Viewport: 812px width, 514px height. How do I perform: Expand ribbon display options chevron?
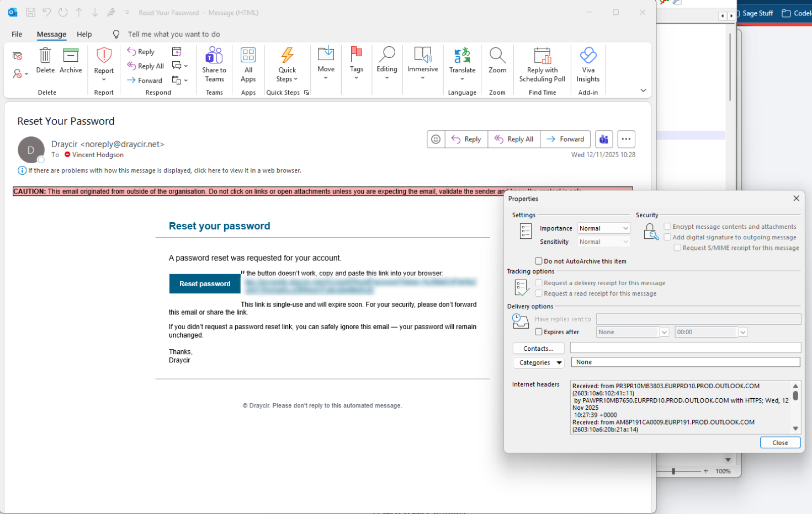point(643,90)
